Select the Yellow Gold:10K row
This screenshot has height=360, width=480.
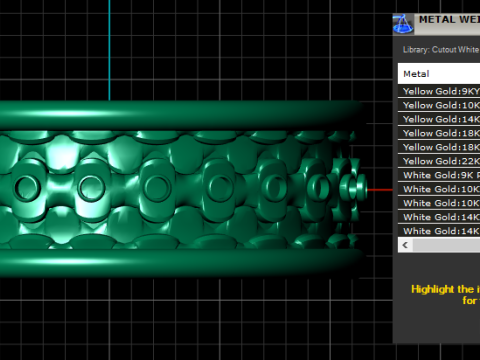[439, 105]
